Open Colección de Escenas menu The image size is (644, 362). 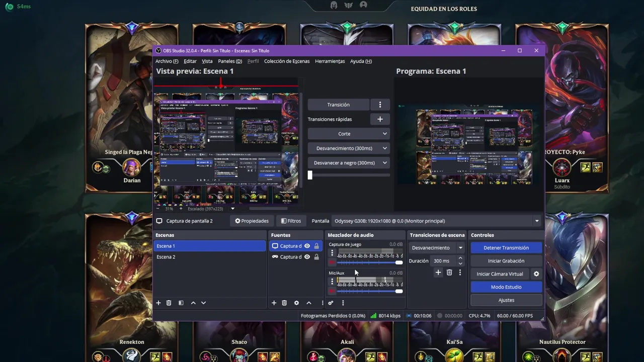(287, 61)
